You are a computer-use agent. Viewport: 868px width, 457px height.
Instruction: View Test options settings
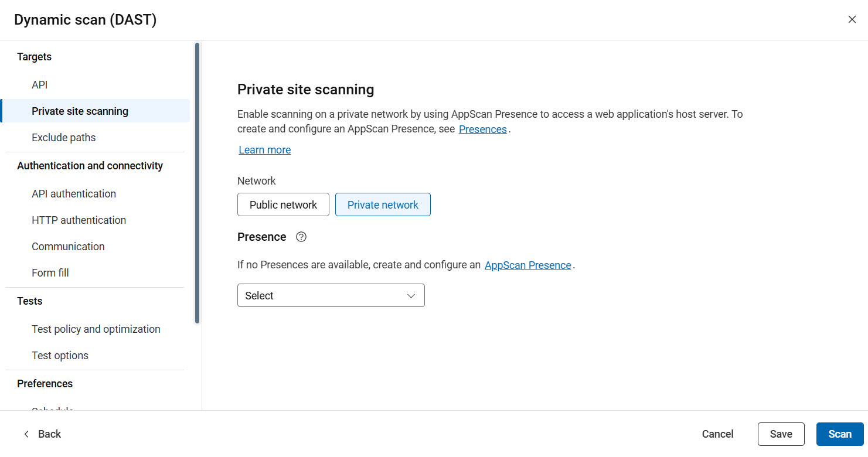pos(60,355)
